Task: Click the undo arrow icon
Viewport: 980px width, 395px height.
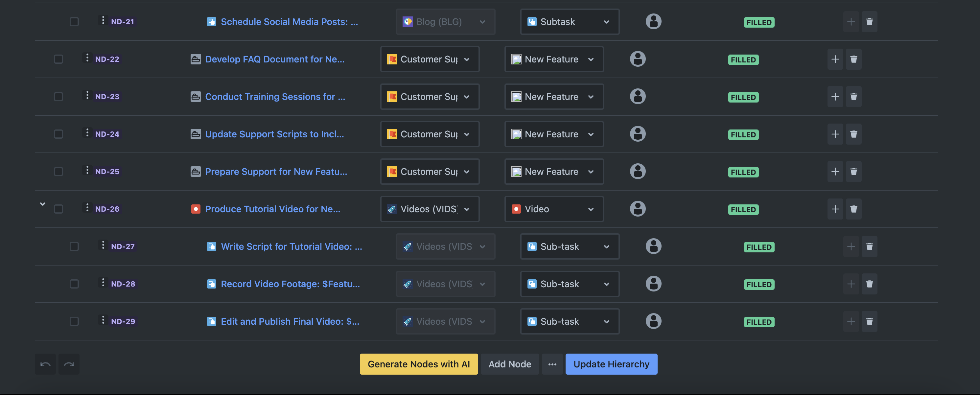Action: click(x=45, y=364)
